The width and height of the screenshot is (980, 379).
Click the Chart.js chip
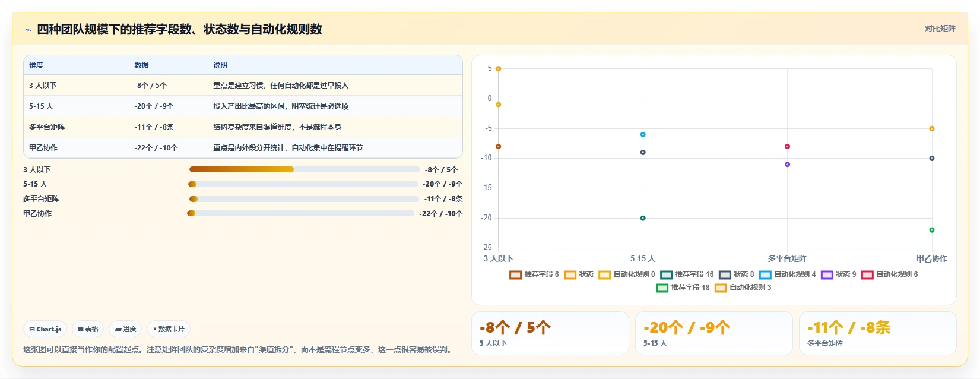pos(45,329)
